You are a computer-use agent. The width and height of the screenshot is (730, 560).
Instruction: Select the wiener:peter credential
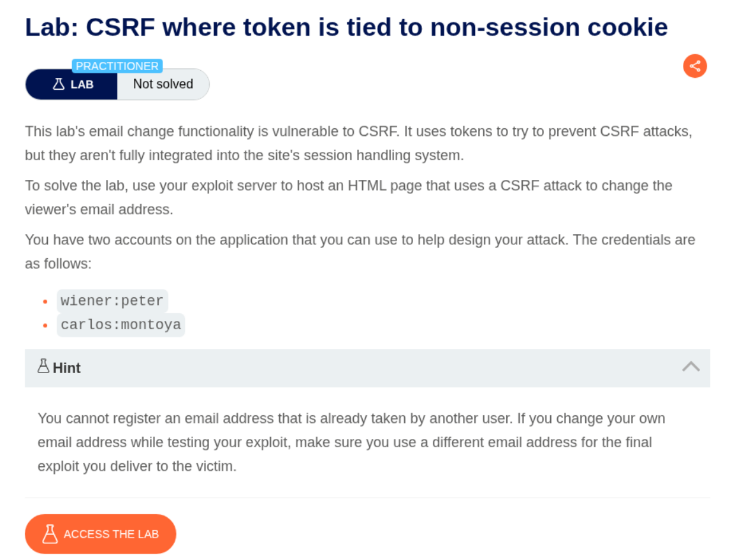(x=112, y=301)
